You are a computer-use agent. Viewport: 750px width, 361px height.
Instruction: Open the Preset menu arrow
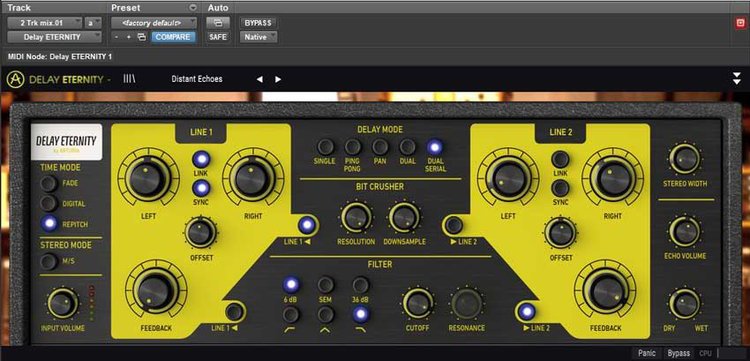pos(193,8)
